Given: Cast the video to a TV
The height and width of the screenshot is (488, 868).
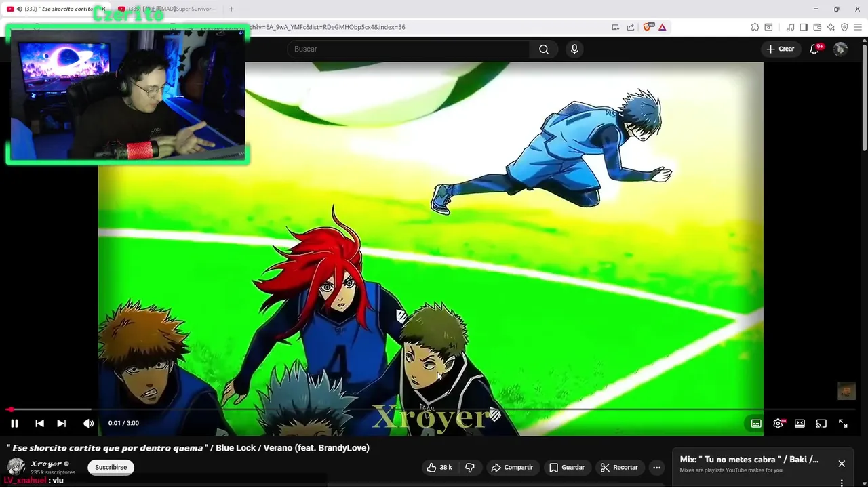Looking at the screenshot, I should tap(821, 423).
